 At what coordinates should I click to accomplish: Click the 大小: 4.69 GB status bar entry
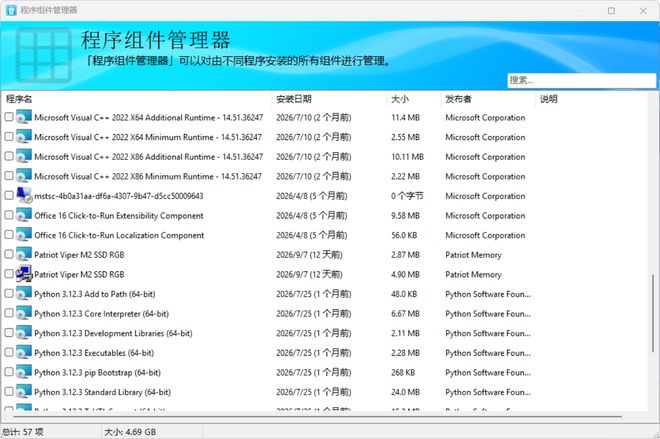tap(130, 432)
